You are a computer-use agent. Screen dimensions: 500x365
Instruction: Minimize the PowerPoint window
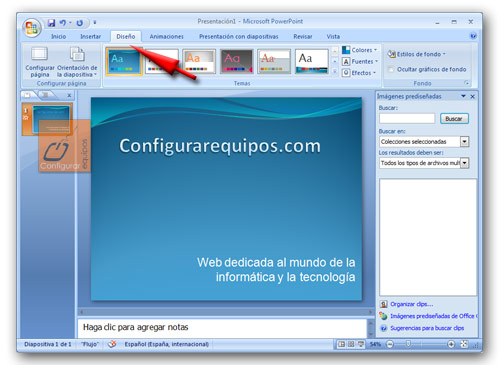point(437,22)
